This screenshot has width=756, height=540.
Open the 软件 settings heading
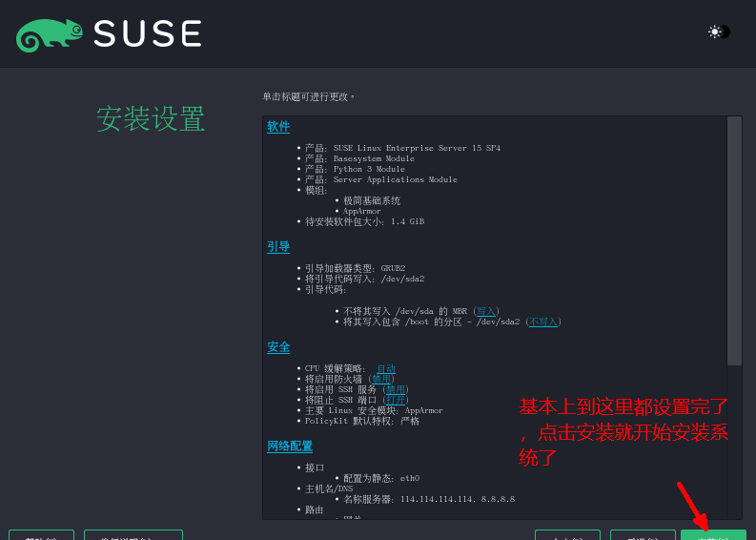(x=278, y=127)
